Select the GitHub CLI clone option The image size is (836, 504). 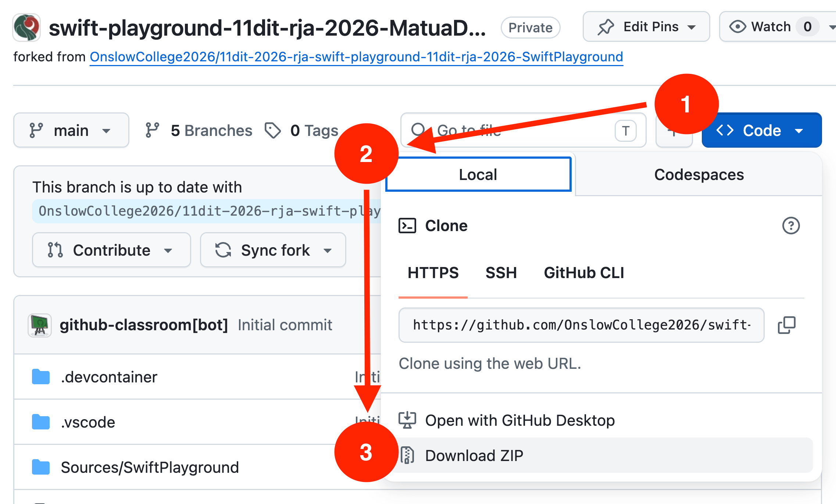coord(584,273)
